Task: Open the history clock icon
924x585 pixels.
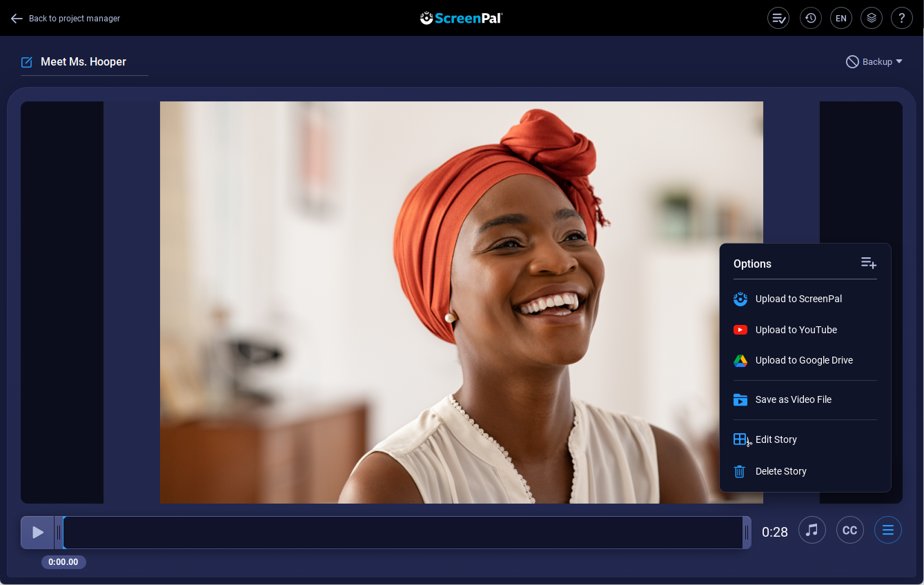Action: pyautogui.click(x=810, y=18)
